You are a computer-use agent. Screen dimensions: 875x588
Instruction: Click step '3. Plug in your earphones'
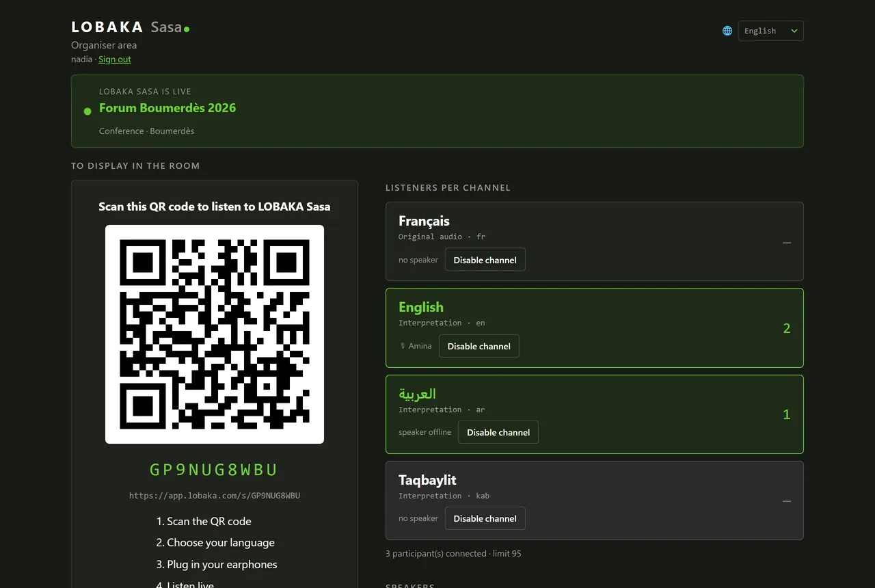click(x=217, y=565)
